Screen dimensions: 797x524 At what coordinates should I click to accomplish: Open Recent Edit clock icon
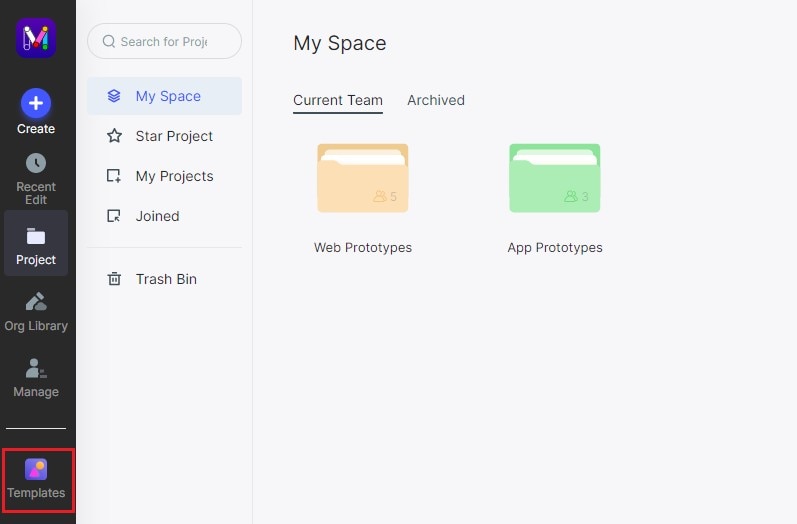(x=36, y=163)
